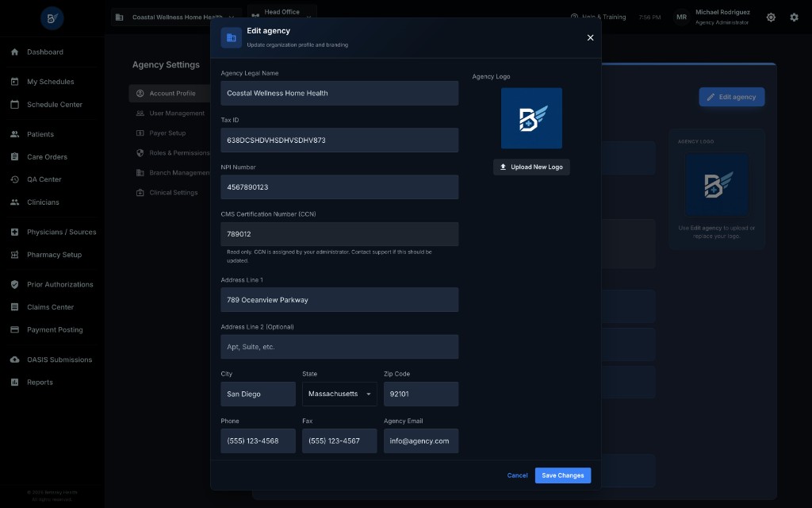The width and height of the screenshot is (812, 508).
Task: Click the Cancel link in dialog
Action: [517, 475]
